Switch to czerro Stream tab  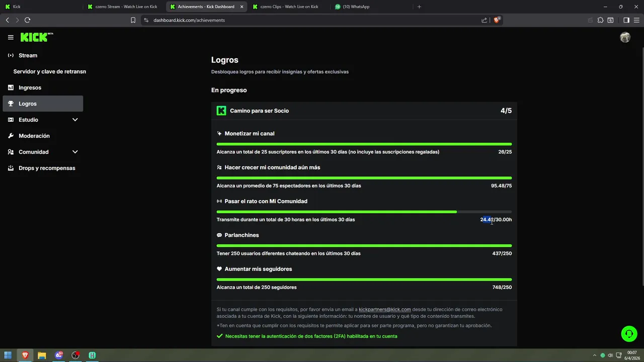(123, 7)
